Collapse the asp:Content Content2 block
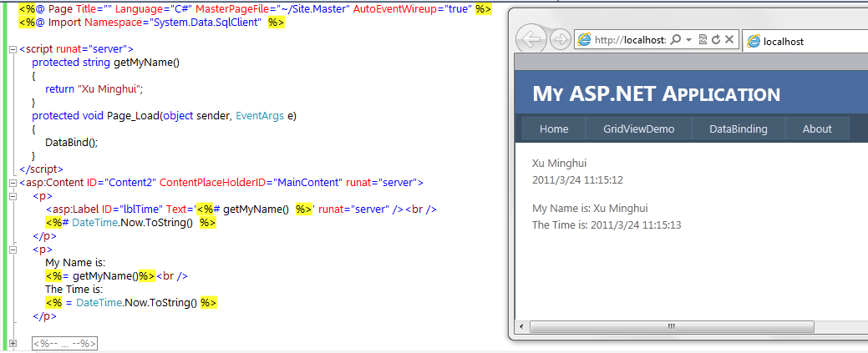 [x=13, y=183]
